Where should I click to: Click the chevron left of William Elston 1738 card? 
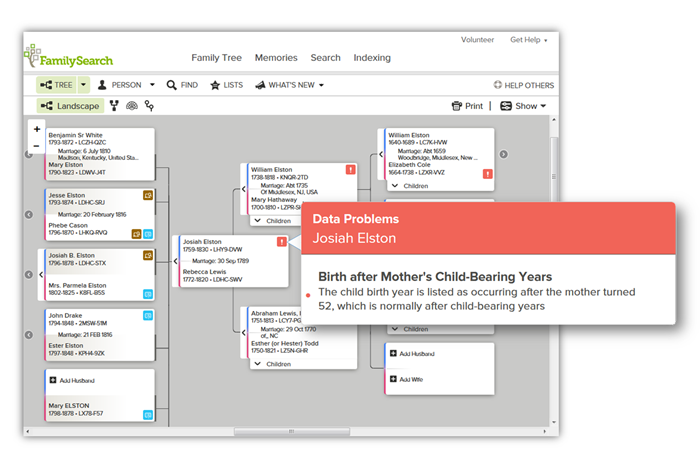[244, 189]
